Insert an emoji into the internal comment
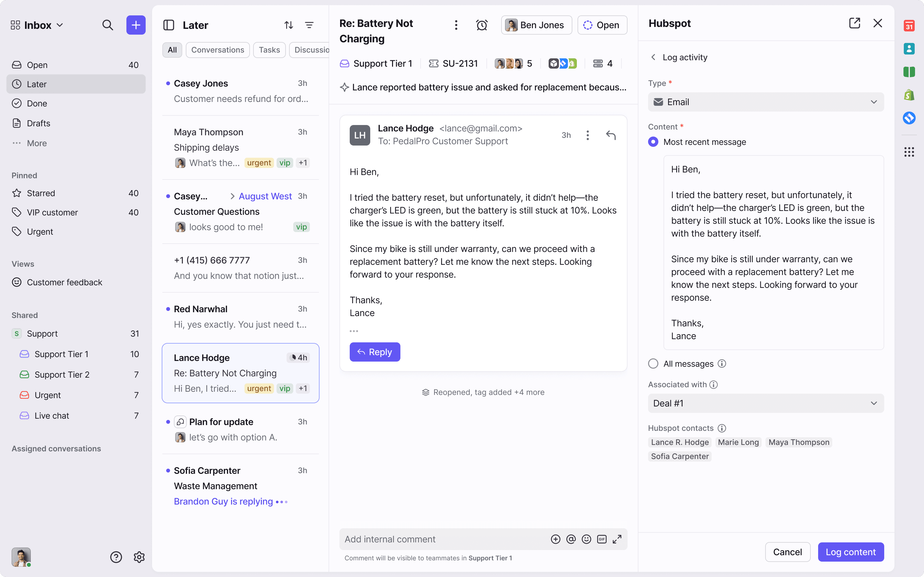The image size is (924, 577). coord(586,539)
